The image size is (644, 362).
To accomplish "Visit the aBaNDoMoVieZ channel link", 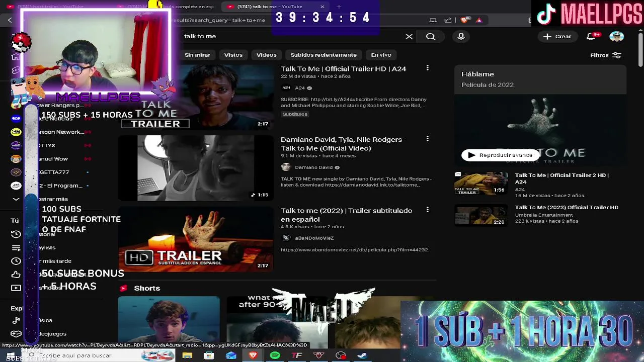I will pos(314,238).
